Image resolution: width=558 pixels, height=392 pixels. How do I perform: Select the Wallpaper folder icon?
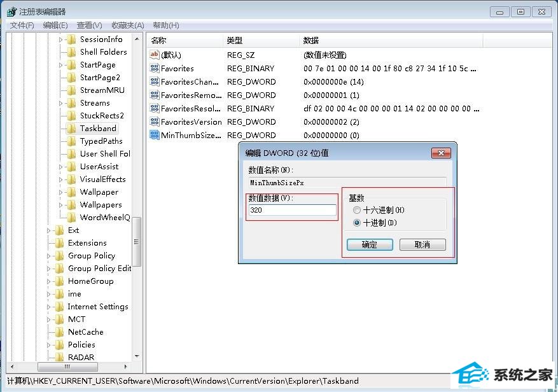71,192
